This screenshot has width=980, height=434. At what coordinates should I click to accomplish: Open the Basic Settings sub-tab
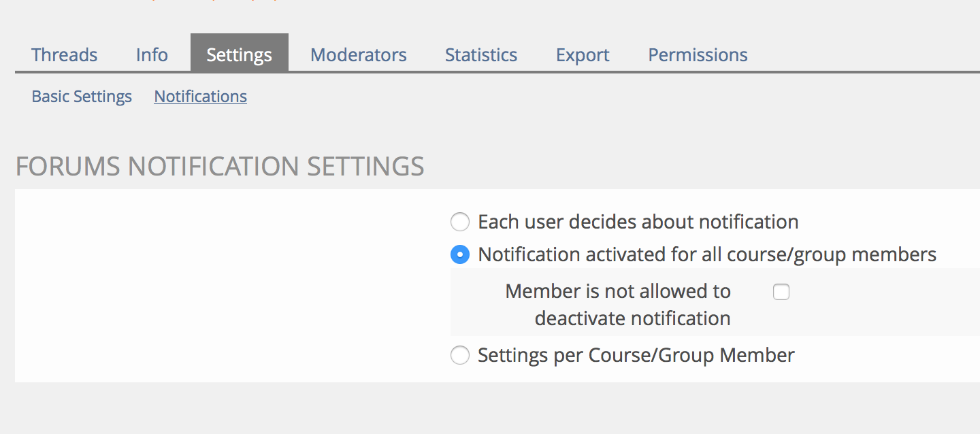(82, 97)
